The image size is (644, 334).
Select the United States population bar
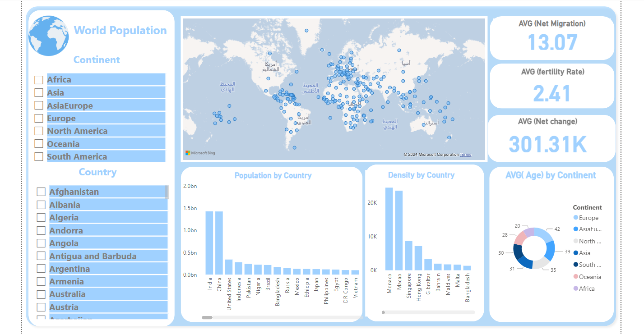click(x=229, y=267)
